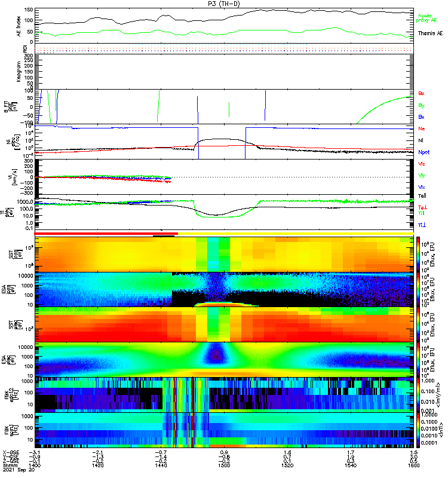
Task: Click the SST ion Eflux color bar
Action: coord(418,254)
